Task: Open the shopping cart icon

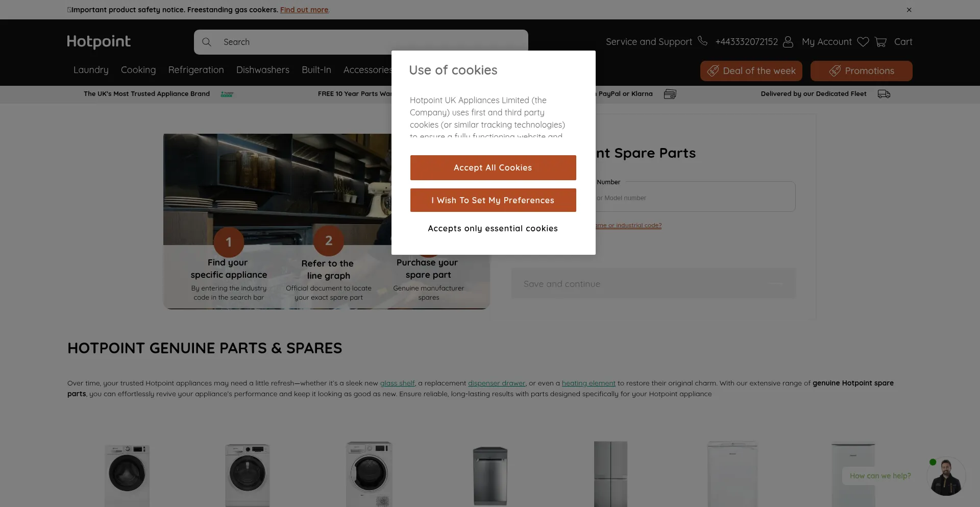Action: pos(880,42)
